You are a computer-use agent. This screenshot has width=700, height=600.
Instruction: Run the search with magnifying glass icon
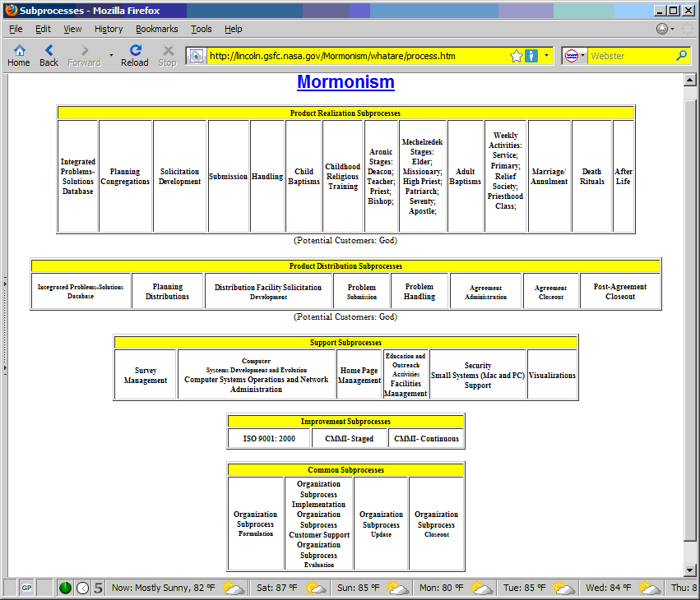coord(681,56)
